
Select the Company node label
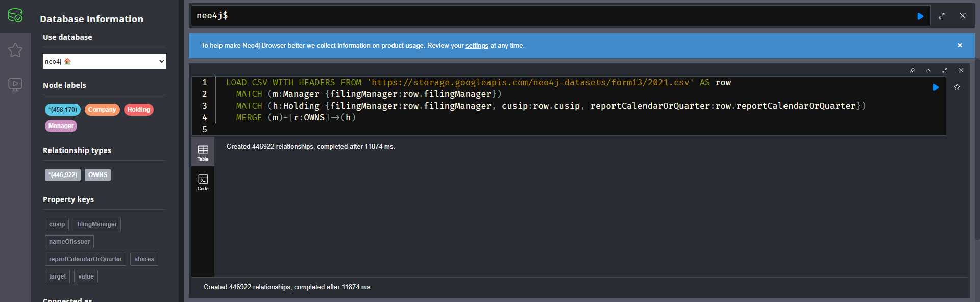point(102,110)
